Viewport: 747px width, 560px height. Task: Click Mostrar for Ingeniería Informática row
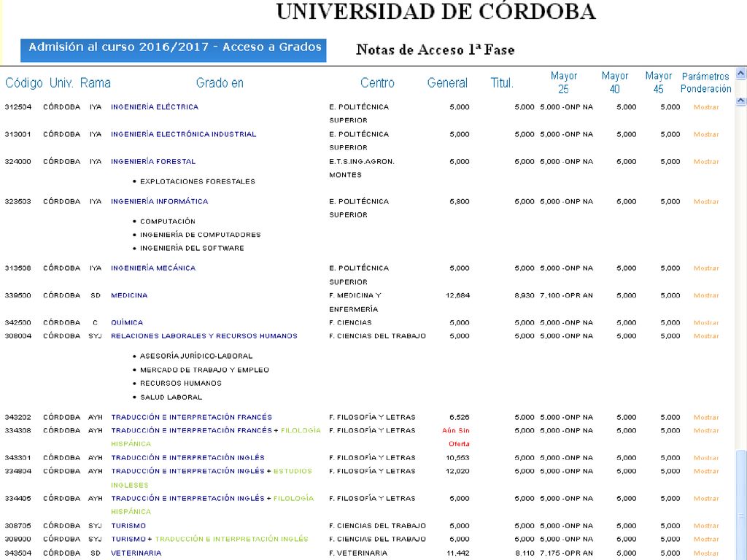706,201
